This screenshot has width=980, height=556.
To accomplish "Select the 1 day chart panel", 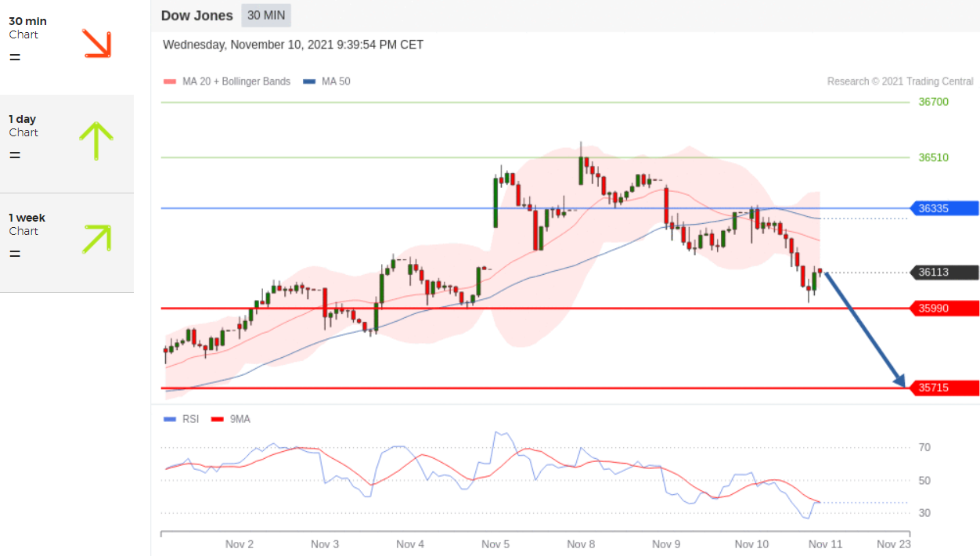I will 67,144.
